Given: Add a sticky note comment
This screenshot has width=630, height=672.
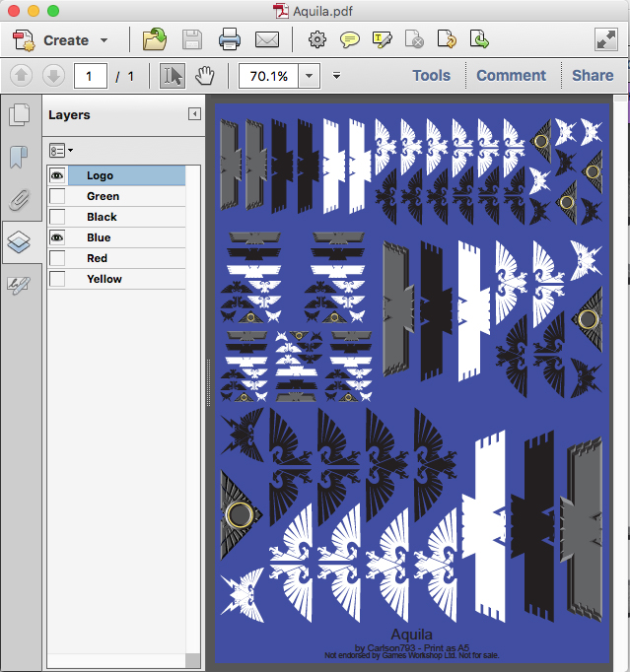Looking at the screenshot, I should tap(349, 39).
